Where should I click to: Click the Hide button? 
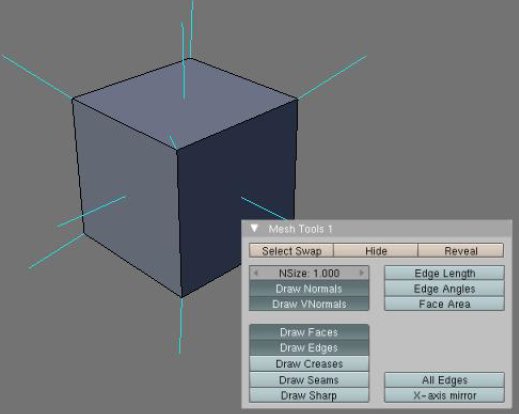(x=376, y=251)
